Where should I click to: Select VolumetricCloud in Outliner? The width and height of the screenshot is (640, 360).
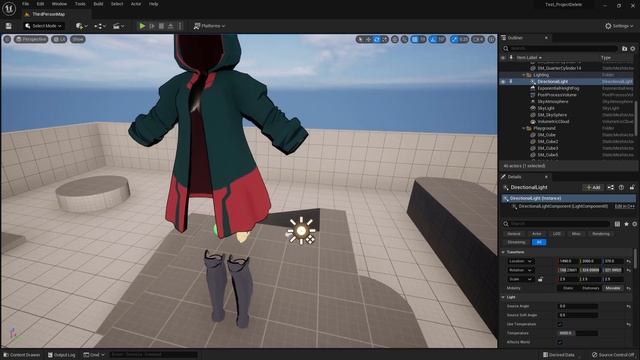coord(553,122)
